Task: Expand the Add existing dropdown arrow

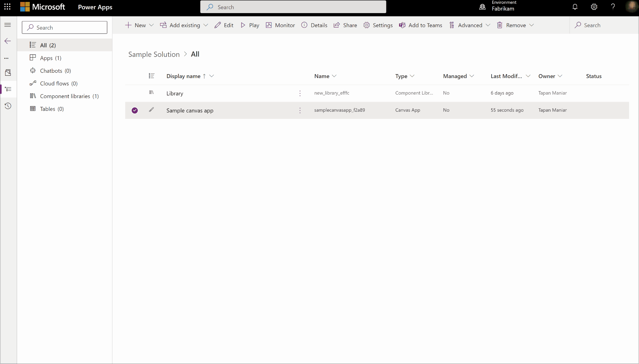Action: pyautogui.click(x=207, y=25)
